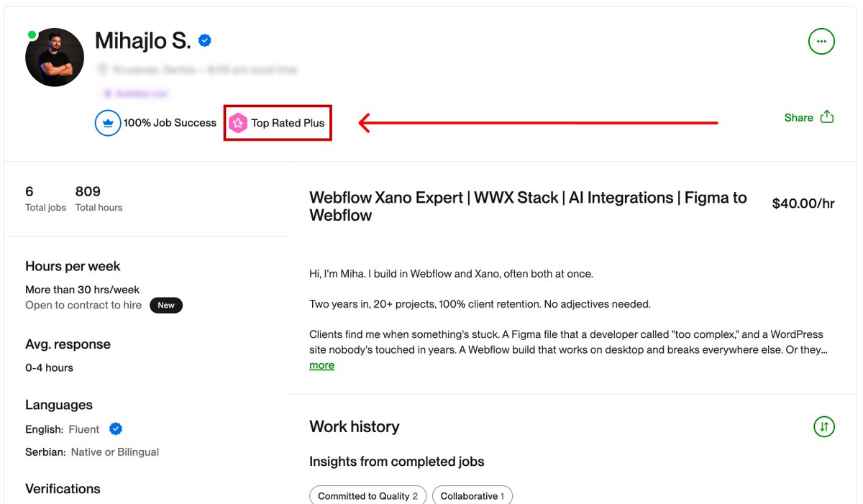Click More than 30 hrs/week text

[83, 290]
